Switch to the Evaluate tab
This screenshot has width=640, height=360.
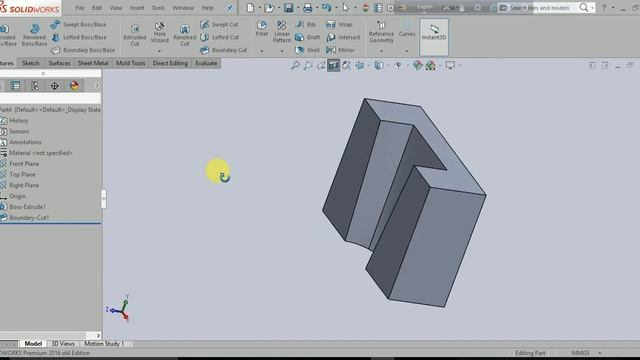(206, 63)
